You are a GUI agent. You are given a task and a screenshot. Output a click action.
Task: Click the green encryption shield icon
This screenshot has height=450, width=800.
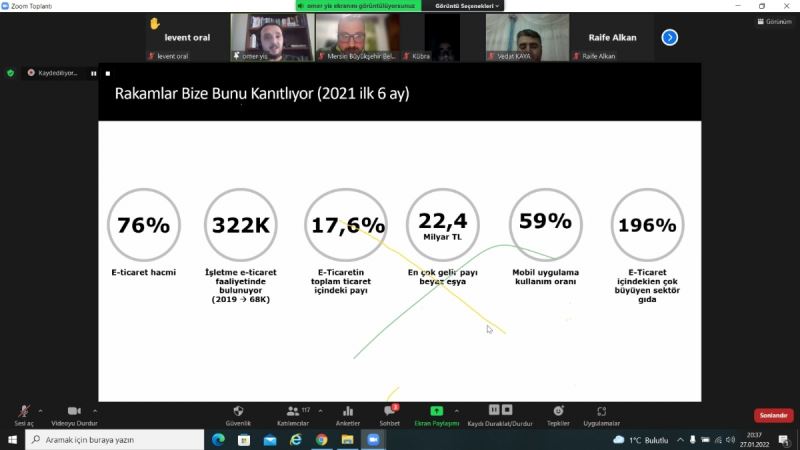coord(10,73)
